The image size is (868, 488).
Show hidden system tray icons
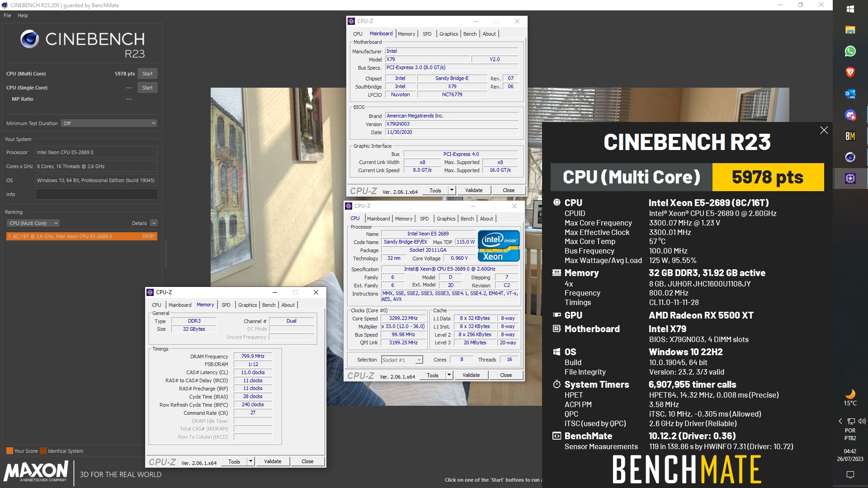pyautogui.click(x=840, y=421)
